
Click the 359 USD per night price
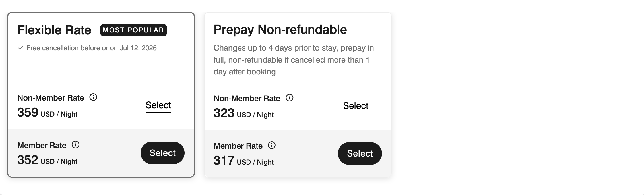pos(47,113)
